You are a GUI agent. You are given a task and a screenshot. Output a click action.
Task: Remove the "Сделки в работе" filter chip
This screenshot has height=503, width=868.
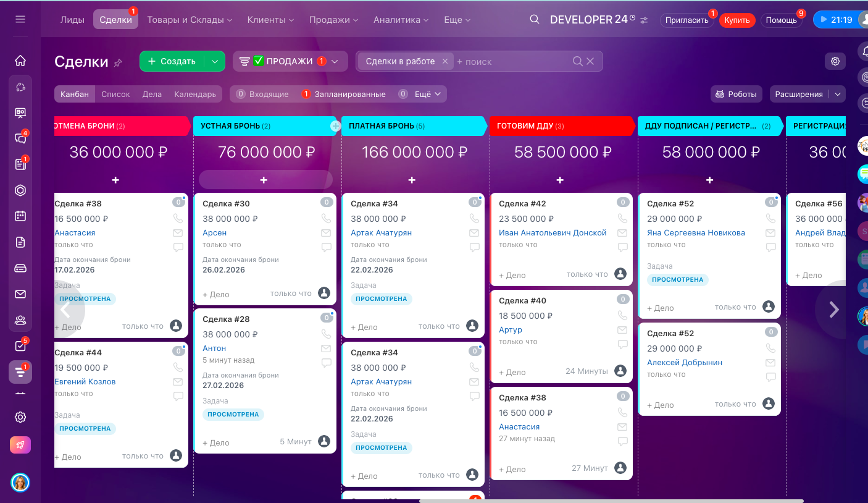[x=444, y=61]
